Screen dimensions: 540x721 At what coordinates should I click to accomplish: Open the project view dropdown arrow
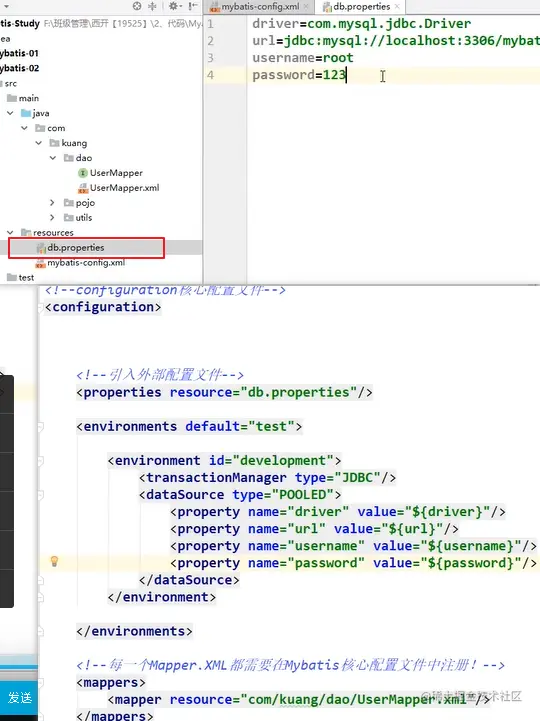[x=6, y=6]
